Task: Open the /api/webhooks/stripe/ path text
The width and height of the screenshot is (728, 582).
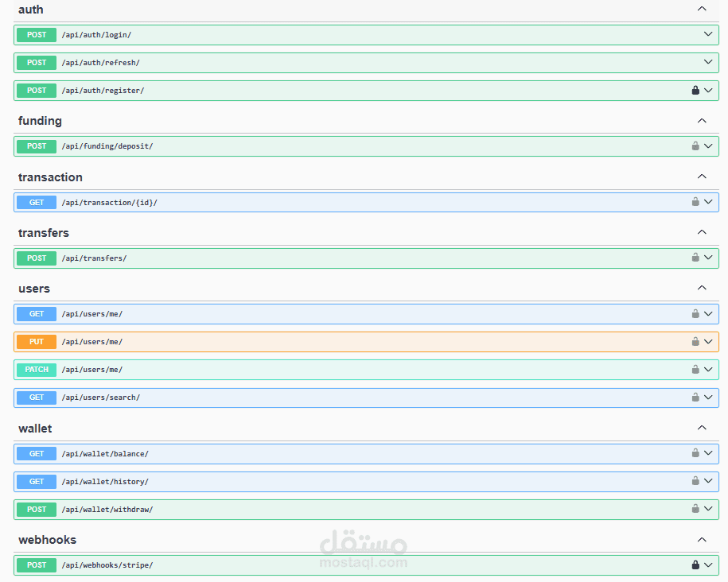Action: 107,565
